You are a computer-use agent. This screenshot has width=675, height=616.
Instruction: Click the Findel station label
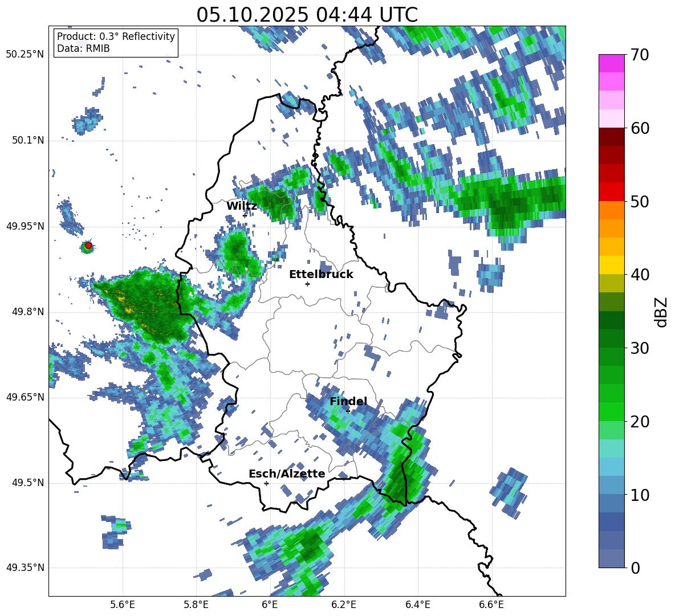[348, 401]
